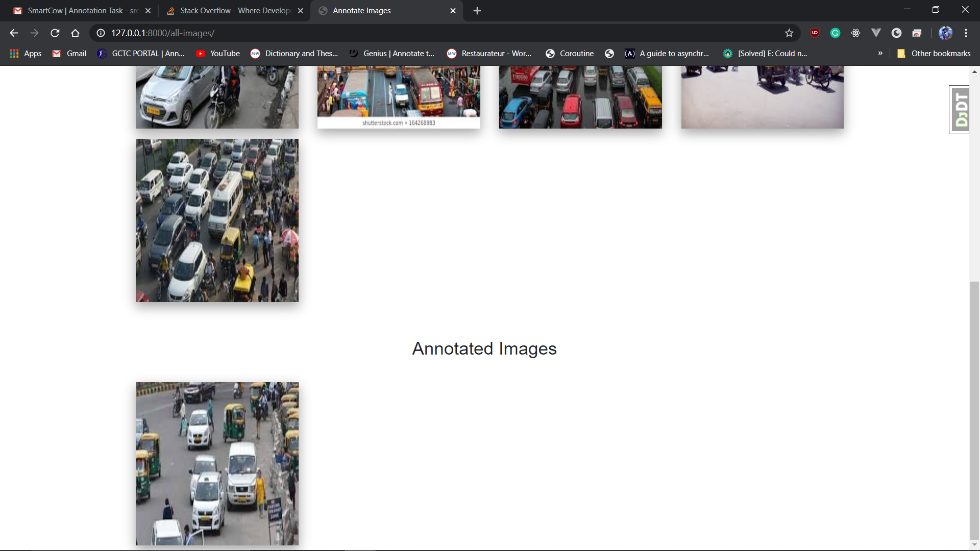This screenshot has height=551, width=980.
Task: Bookmark this page with the star icon
Action: point(789,33)
